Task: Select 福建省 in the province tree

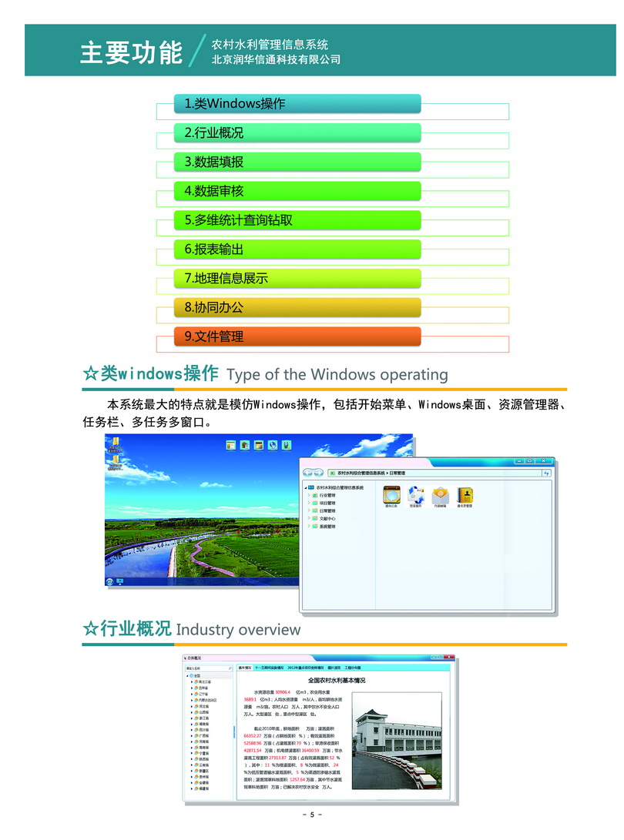Action: pos(203,788)
